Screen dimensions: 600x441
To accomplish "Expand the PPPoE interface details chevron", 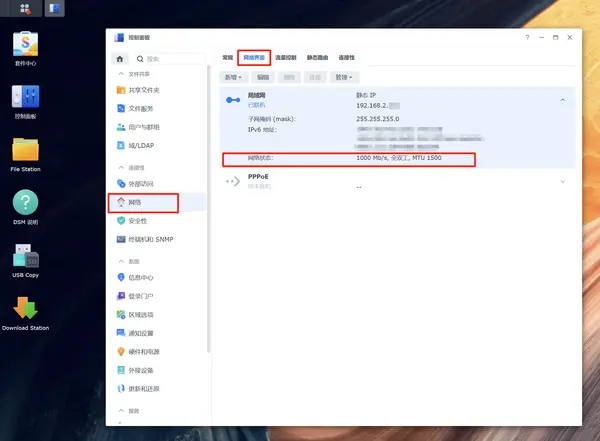I will 562,181.
